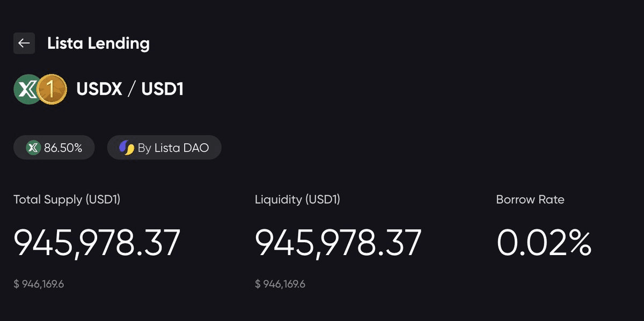Screen dimensions: 644x321
Task: Click the gold USD1 coin icon
Action: point(52,89)
